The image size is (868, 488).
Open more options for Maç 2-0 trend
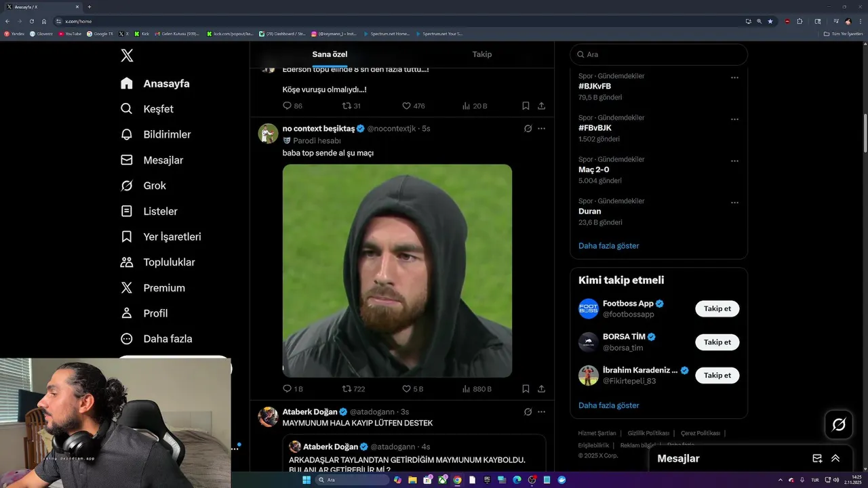point(734,161)
